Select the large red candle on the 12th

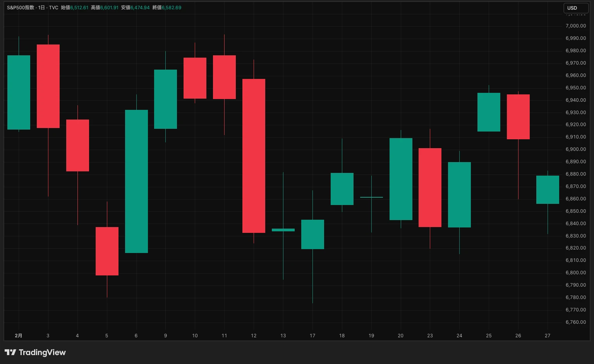tap(254, 156)
